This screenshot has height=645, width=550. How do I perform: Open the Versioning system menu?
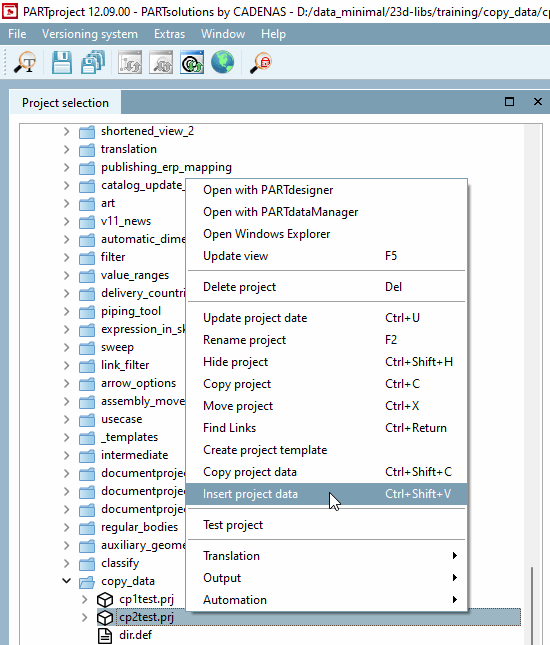coord(90,34)
